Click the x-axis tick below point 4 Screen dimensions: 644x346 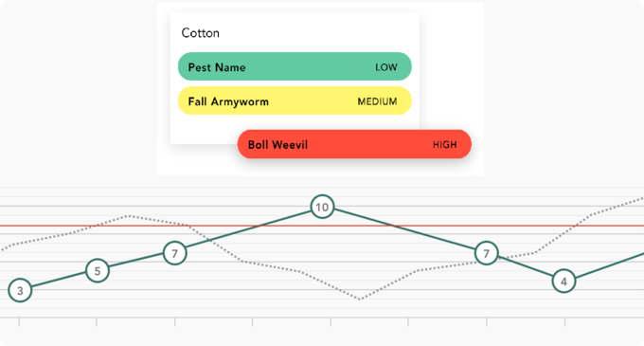click(x=564, y=321)
